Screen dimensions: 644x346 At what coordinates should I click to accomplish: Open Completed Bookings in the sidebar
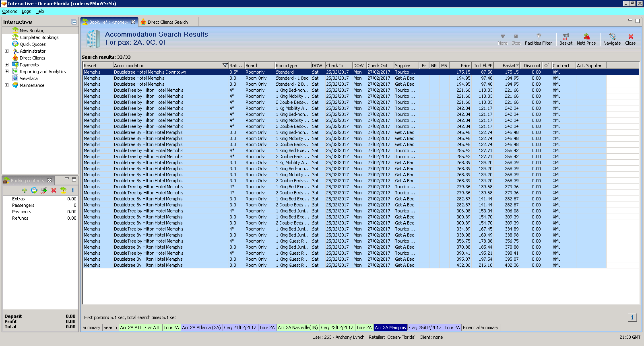[39, 37]
